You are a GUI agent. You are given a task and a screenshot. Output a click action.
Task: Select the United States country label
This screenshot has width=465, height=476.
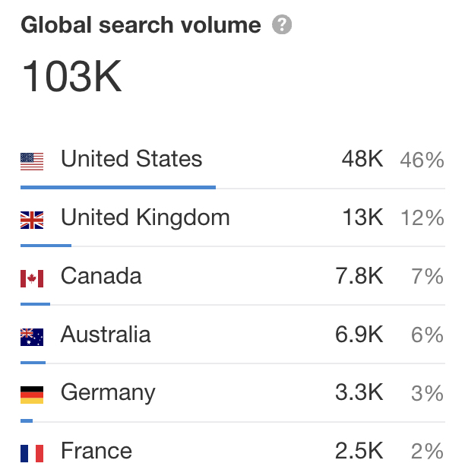coord(131,158)
